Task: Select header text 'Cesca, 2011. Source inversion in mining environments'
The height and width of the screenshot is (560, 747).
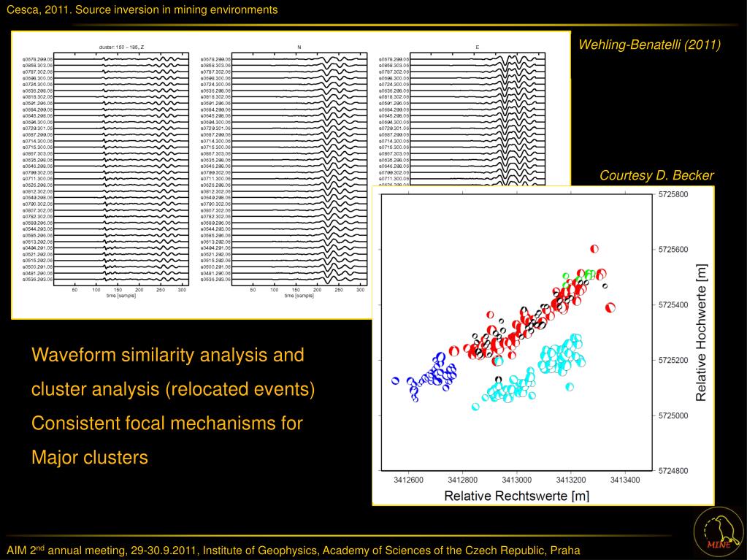Action: point(142,9)
